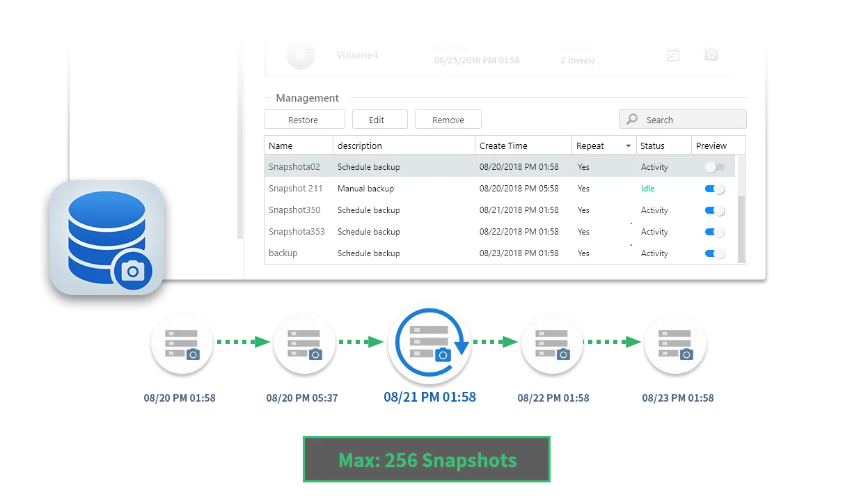Select the 08/20 PM 05:37 snapshot timeline icon
The image size is (868, 504).
coord(304,344)
